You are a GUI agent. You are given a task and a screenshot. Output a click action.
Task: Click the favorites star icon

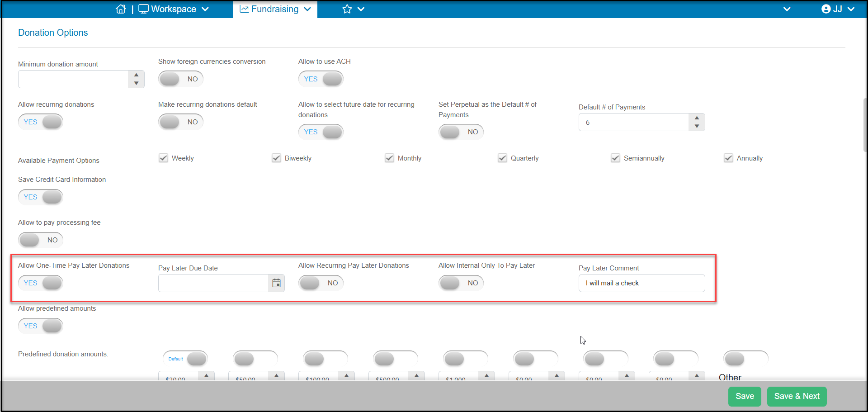pyautogui.click(x=347, y=9)
